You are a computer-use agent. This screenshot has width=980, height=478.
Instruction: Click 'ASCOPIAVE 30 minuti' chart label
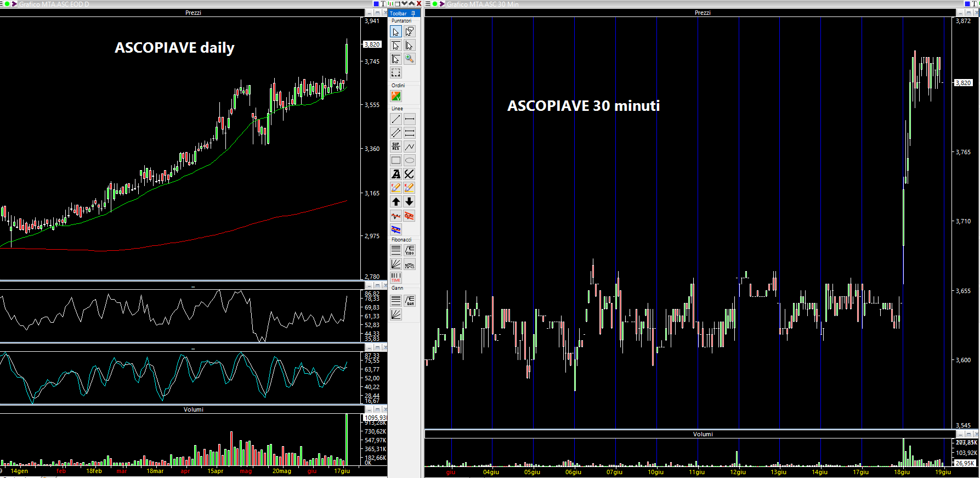[x=584, y=105]
